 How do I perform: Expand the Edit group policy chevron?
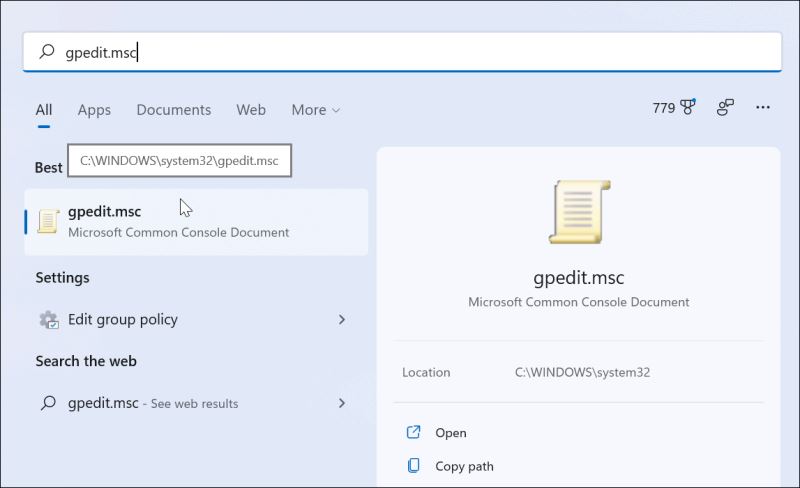pos(342,320)
